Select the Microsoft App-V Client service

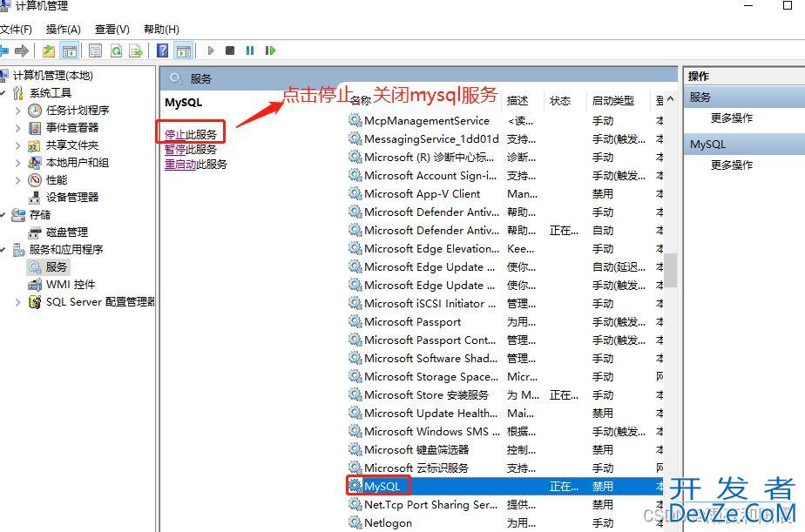[505, 194]
